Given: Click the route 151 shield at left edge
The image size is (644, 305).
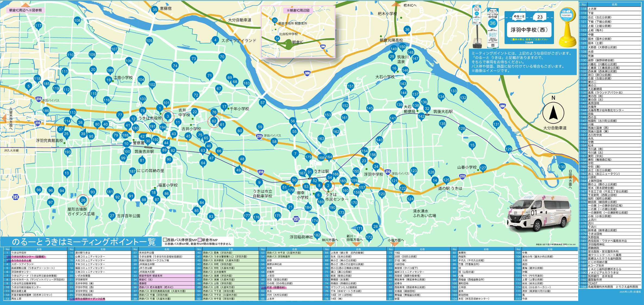Looking at the screenshot, I should click(15, 197).
